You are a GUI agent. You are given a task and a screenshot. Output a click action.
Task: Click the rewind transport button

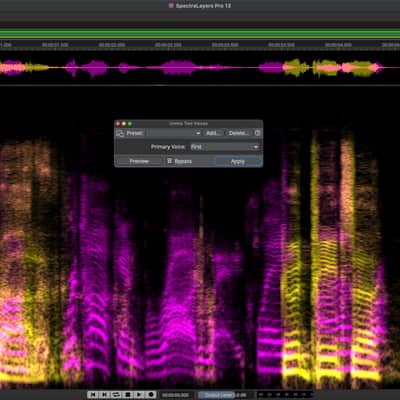pos(105,395)
